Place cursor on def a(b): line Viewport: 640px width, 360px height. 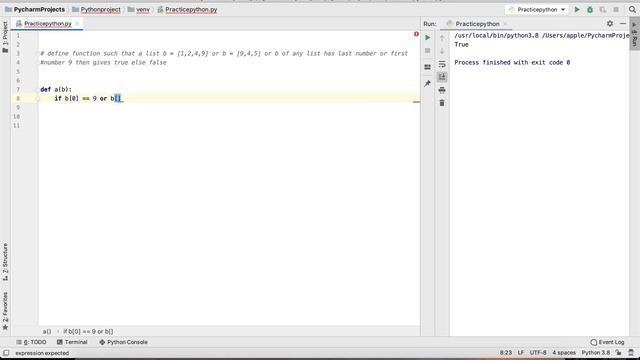pos(56,89)
